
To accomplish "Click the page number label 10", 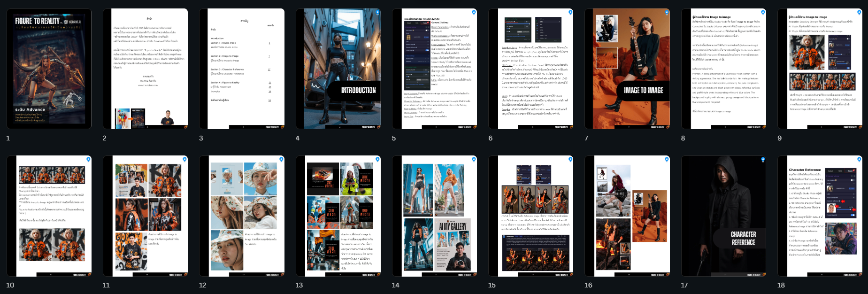I will click(10, 285).
